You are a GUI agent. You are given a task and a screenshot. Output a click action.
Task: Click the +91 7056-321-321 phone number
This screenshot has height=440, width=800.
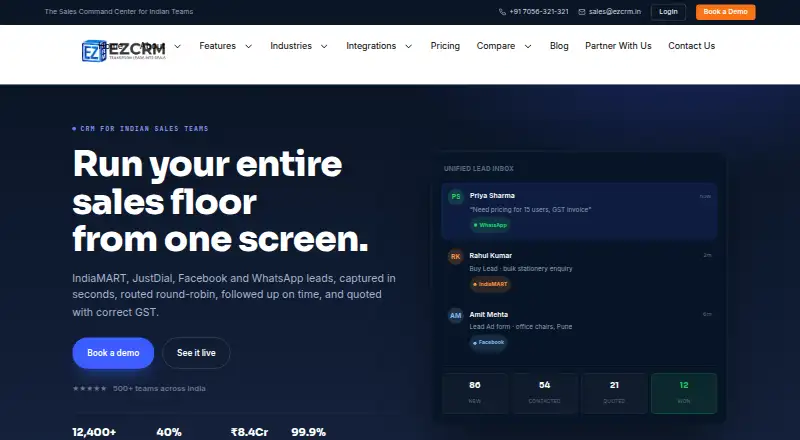(x=539, y=12)
